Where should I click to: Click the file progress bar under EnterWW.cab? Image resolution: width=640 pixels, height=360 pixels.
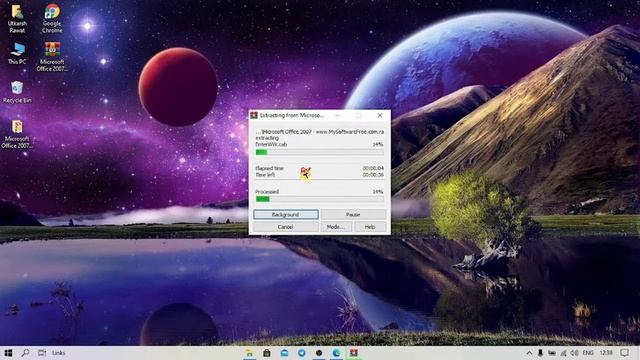[320, 152]
